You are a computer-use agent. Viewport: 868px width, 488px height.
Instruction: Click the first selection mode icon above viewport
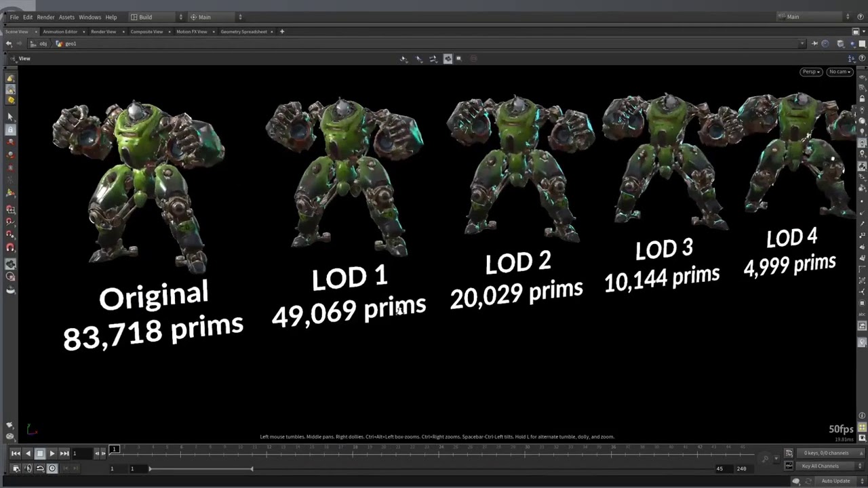click(x=403, y=59)
